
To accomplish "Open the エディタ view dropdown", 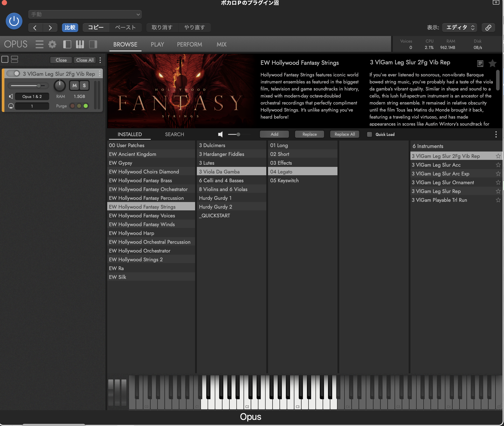I will click(460, 27).
